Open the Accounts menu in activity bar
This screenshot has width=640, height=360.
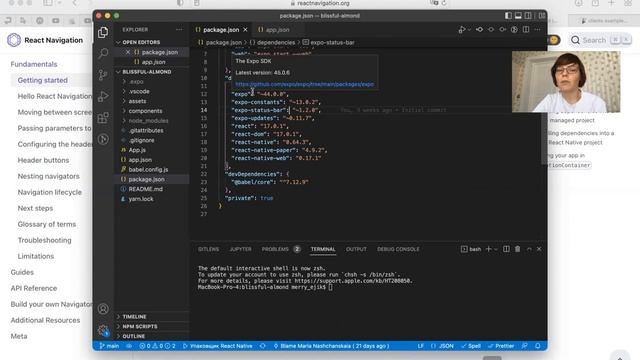click(103, 309)
